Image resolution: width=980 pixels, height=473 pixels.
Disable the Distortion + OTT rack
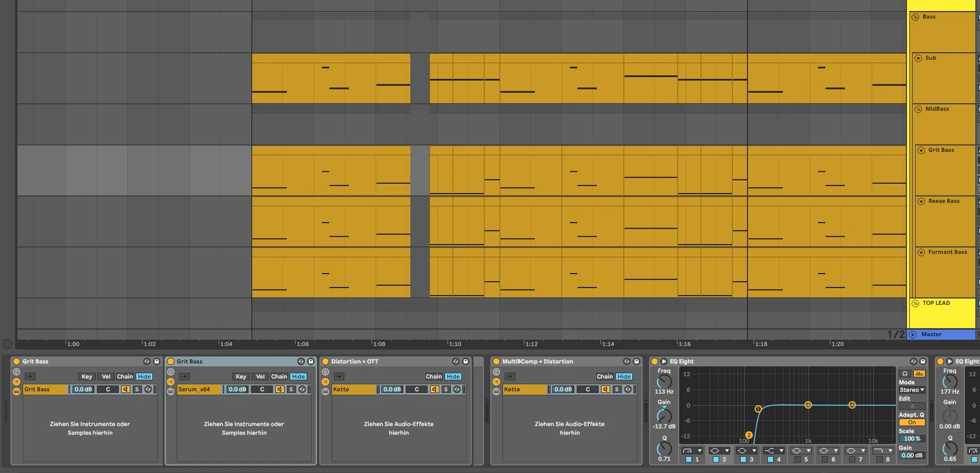[325, 361]
